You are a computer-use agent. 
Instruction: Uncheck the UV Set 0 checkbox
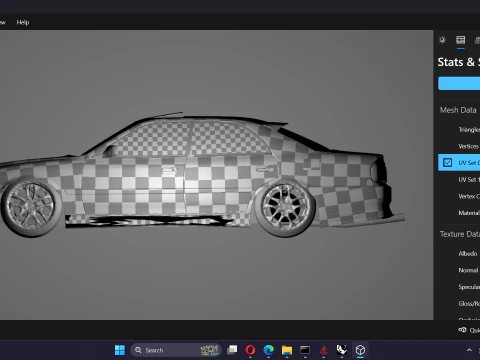point(447,163)
